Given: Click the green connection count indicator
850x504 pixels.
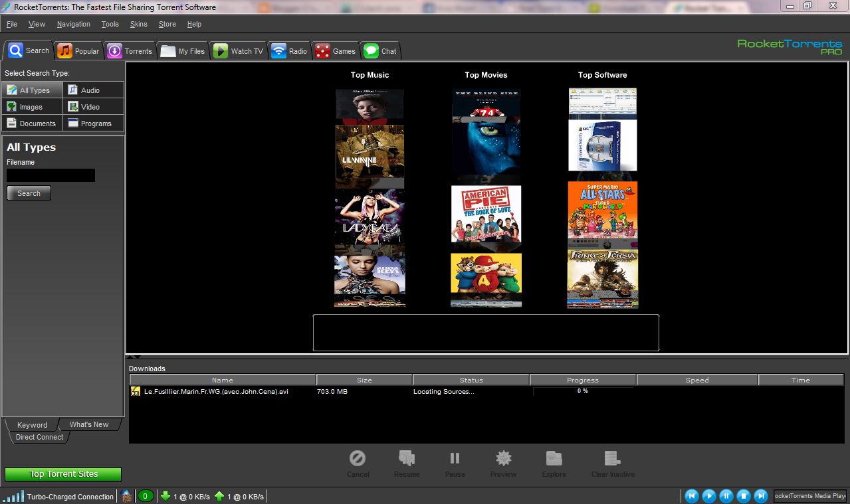Looking at the screenshot, I should (146, 496).
